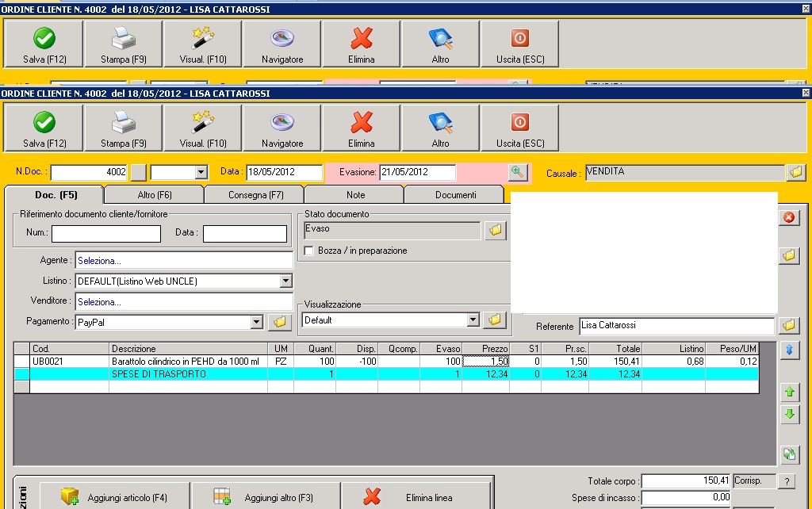Click the red X circle icon at right

pyautogui.click(x=788, y=217)
